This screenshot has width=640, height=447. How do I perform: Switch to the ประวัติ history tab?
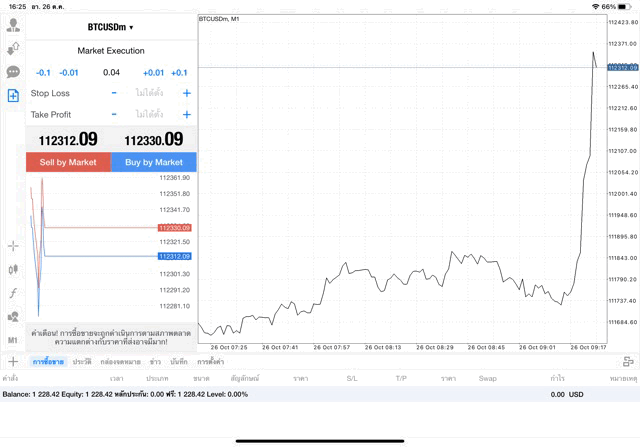coord(82,361)
